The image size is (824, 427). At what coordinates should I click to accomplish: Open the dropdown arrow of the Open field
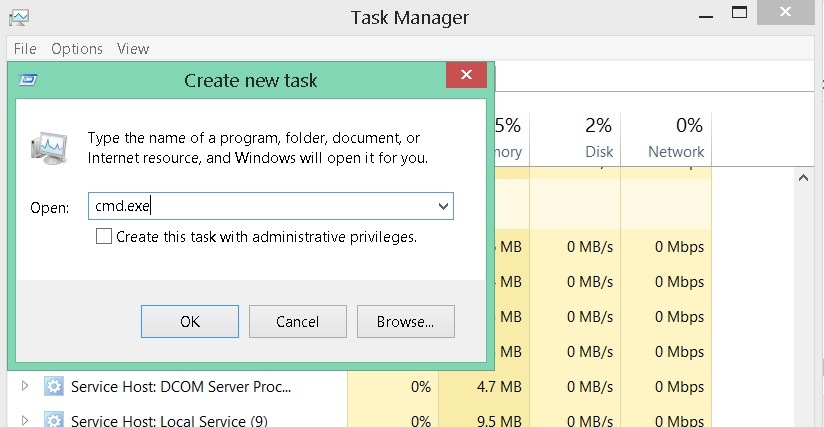[444, 207]
